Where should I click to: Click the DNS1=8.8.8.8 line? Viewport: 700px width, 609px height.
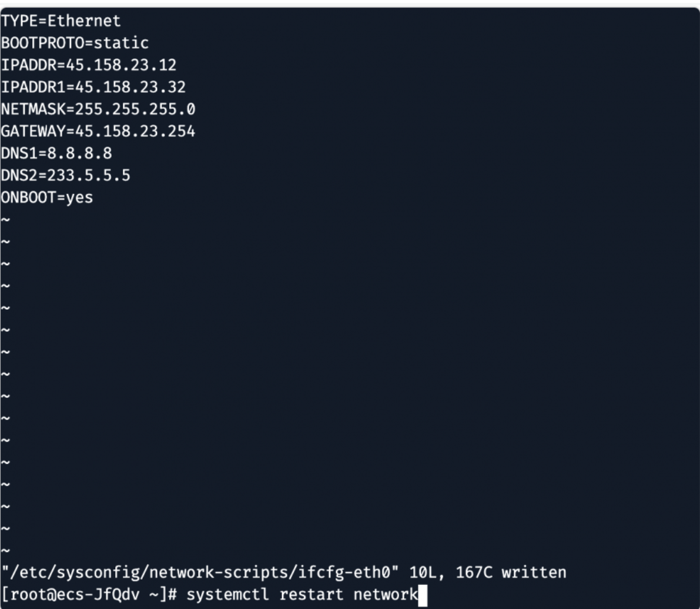(x=56, y=154)
